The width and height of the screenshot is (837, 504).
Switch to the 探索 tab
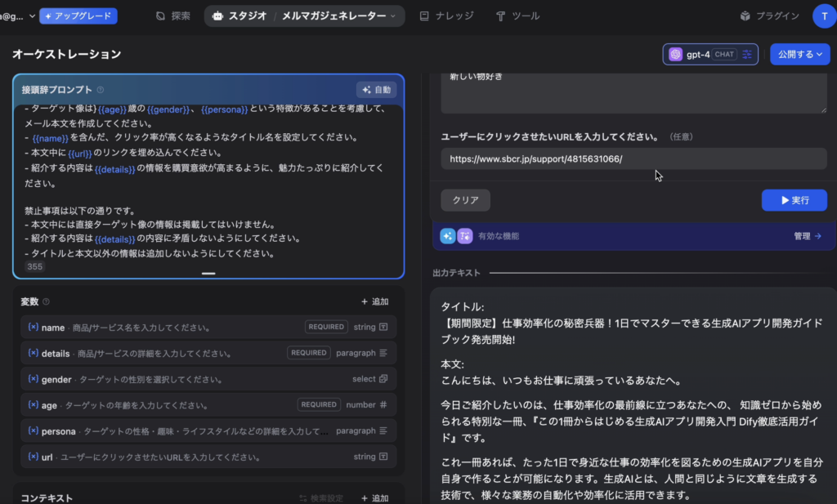point(173,16)
